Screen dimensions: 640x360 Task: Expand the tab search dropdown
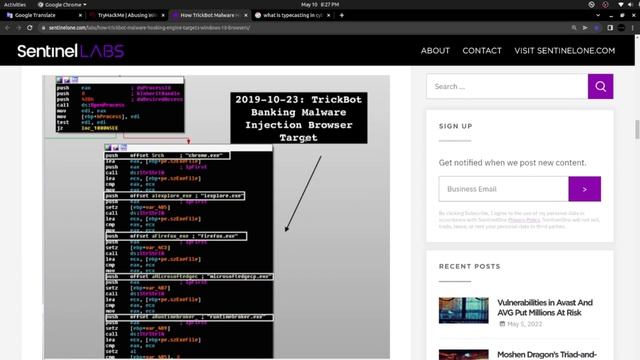(x=598, y=15)
